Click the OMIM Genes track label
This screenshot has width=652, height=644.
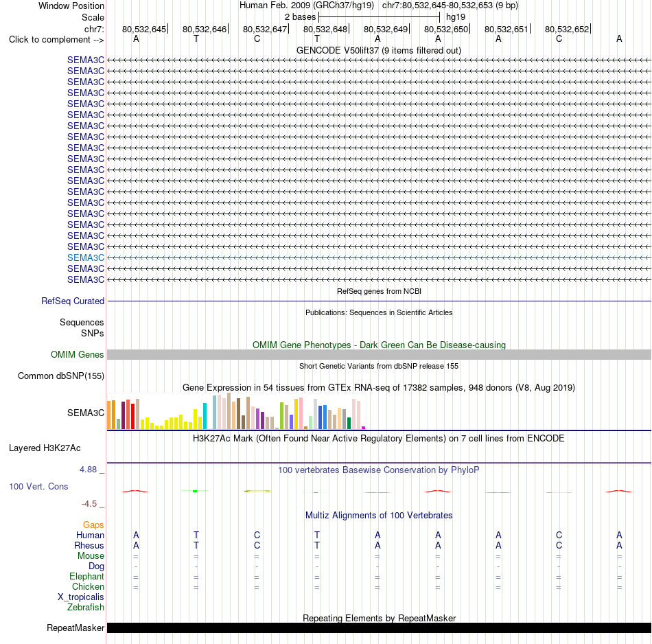77,354
